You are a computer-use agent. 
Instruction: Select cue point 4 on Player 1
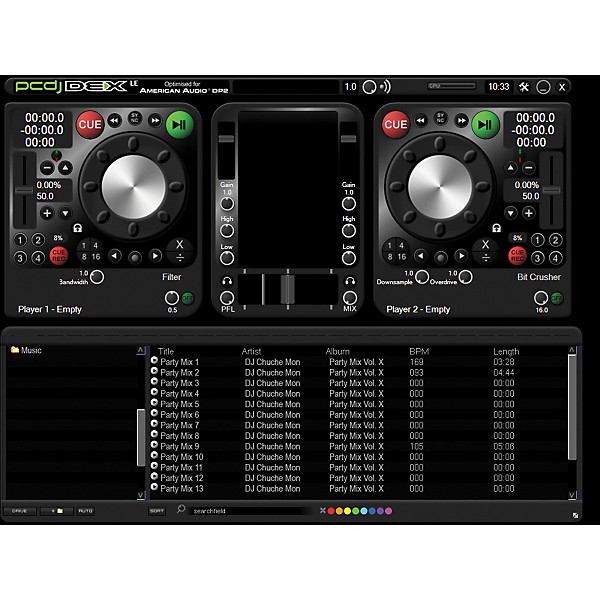(38, 258)
